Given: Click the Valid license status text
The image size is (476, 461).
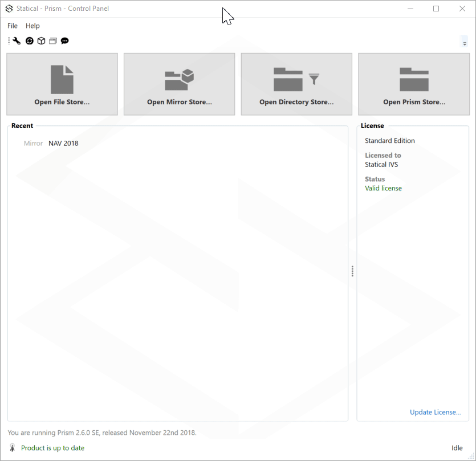Looking at the screenshot, I should point(383,188).
